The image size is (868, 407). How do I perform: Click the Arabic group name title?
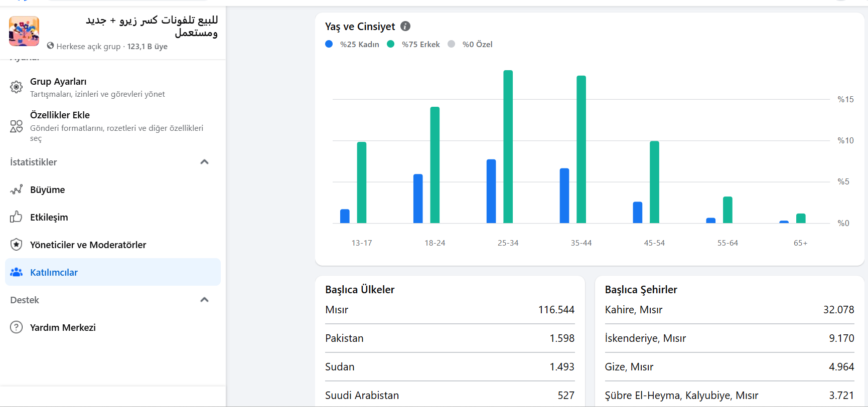pos(152,26)
